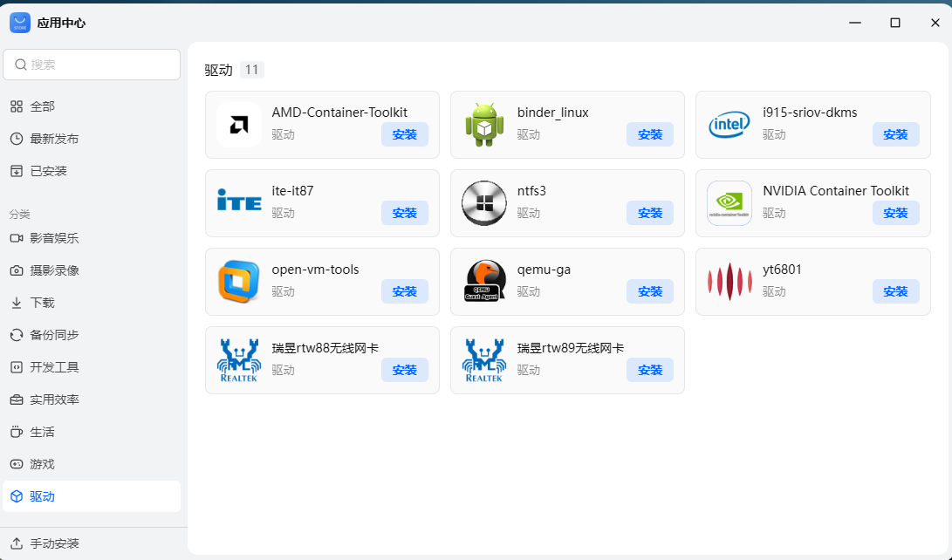Click the 应用中心 store logo icon
Screen dimensions: 952x560
pos(20,23)
